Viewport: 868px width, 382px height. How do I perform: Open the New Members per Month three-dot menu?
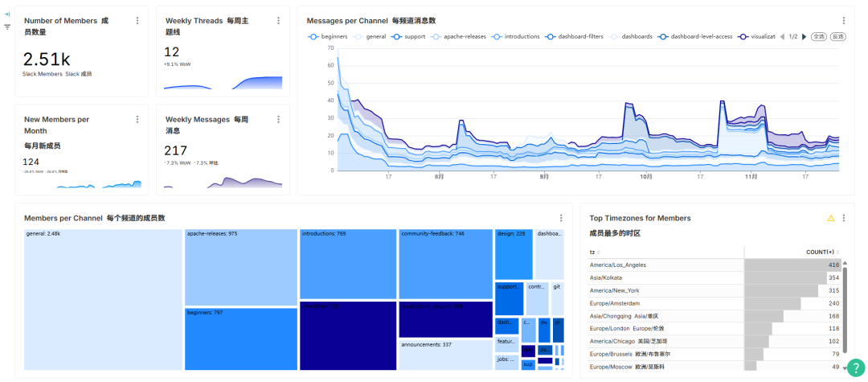click(x=137, y=119)
